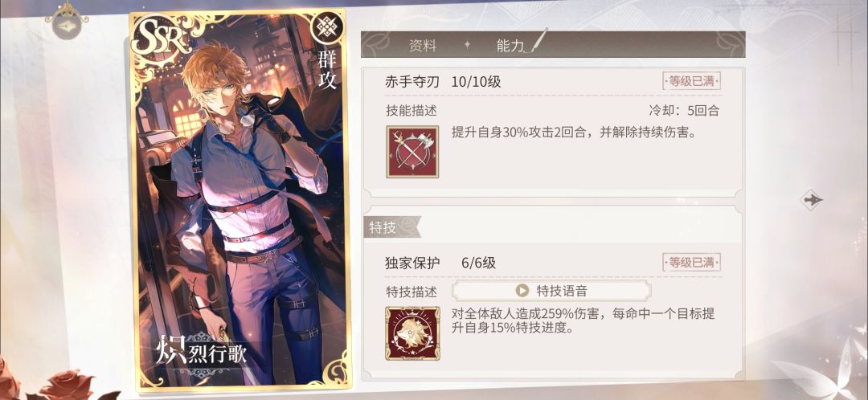
Task: Select the 能力 tab
Action: (510, 46)
